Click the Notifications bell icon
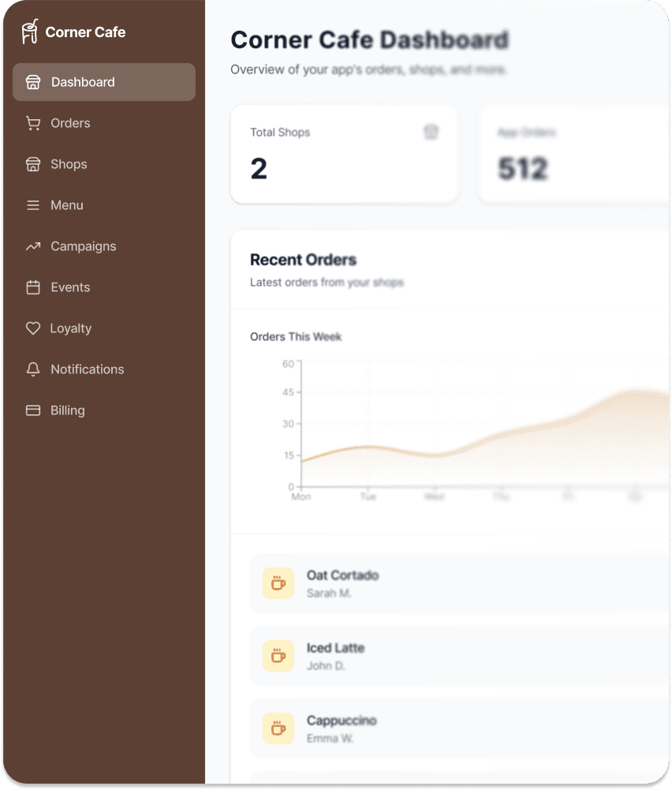 point(33,369)
